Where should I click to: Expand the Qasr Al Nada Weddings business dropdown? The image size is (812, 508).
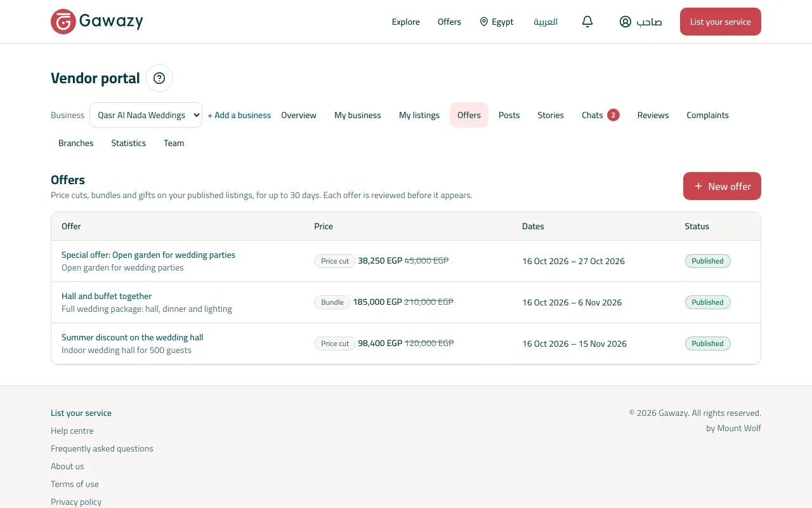click(146, 115)
